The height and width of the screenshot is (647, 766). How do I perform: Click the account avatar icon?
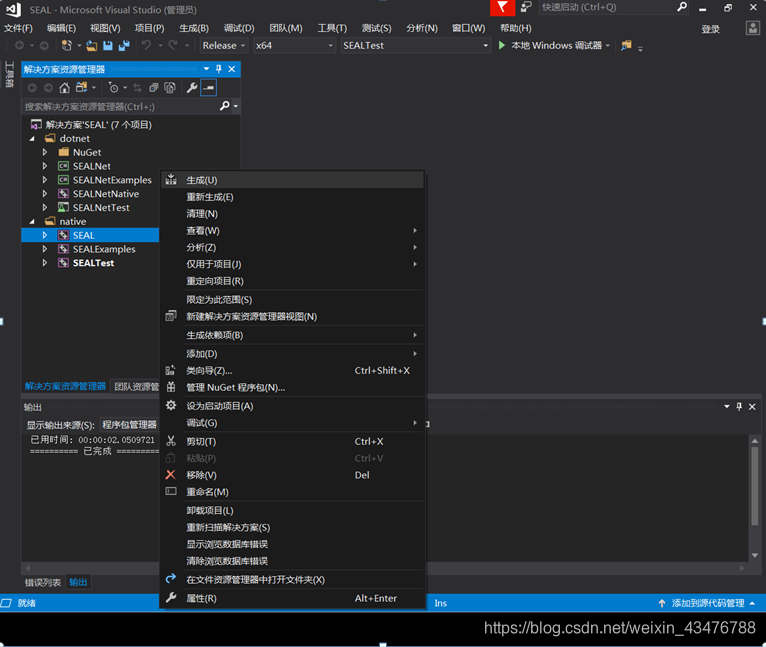coord(752,28)
